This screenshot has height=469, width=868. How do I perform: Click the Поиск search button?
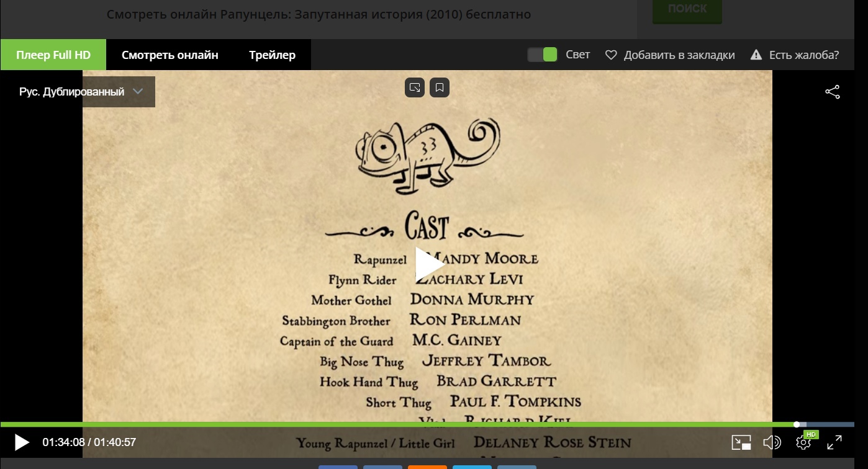coord(687,9)
